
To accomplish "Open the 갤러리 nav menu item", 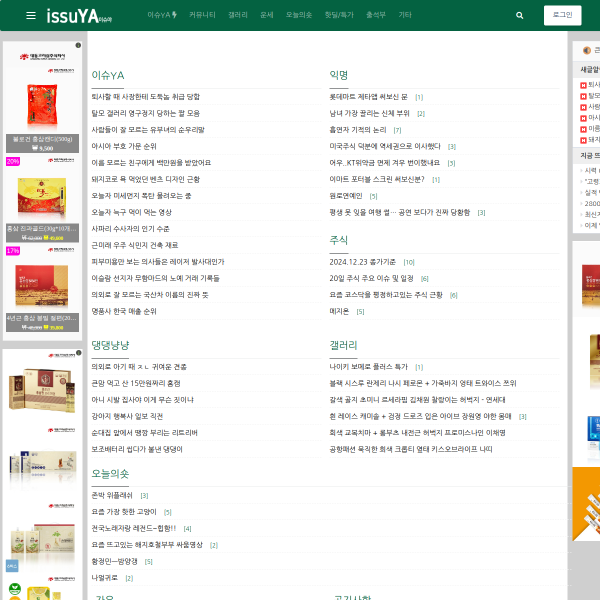I will tap(238, 15).
